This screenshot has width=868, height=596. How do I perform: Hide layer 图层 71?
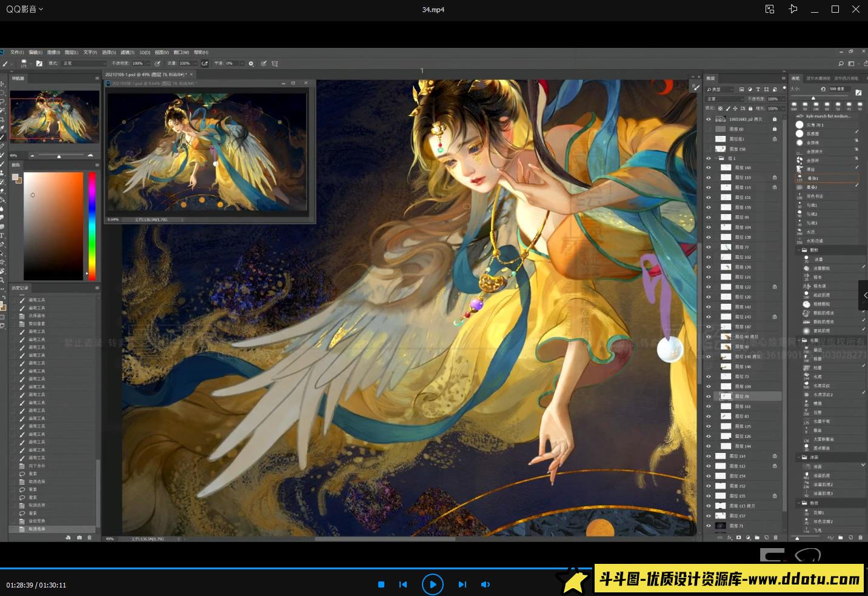coord(708,526)
